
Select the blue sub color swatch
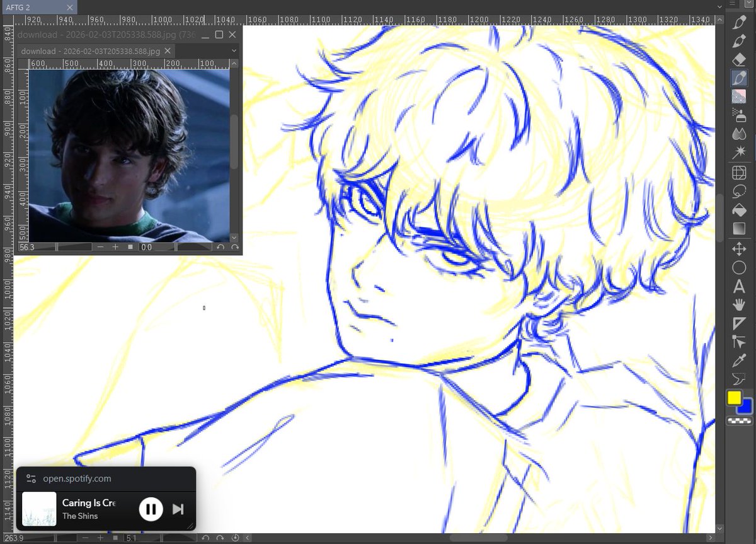746,407
